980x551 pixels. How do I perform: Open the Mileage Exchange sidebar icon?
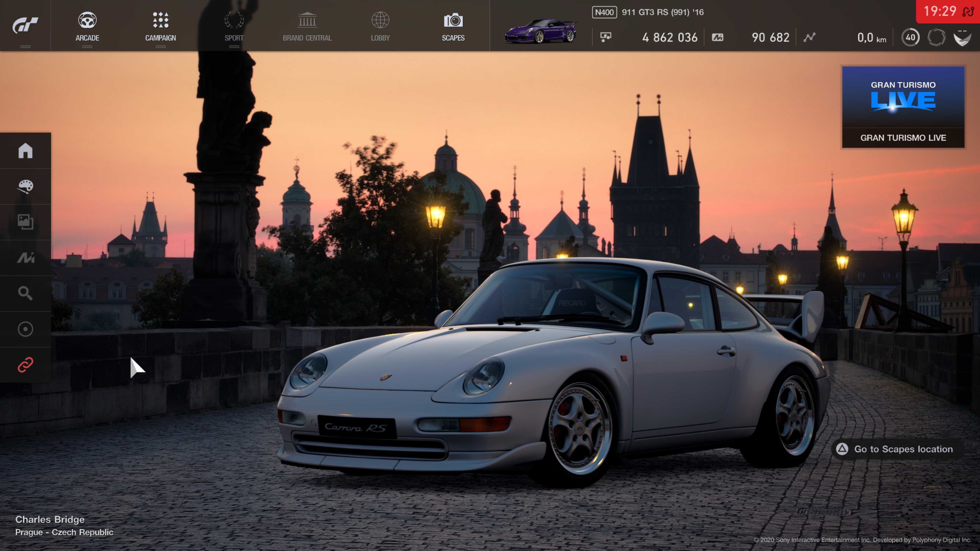coord(26,258)
